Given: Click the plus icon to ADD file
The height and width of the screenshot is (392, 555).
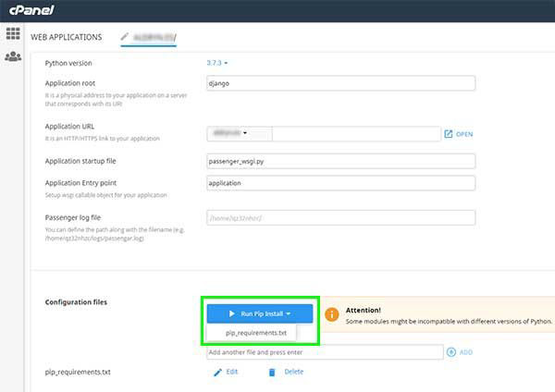Looking at the screenshot, I should (x=451, y=352).
